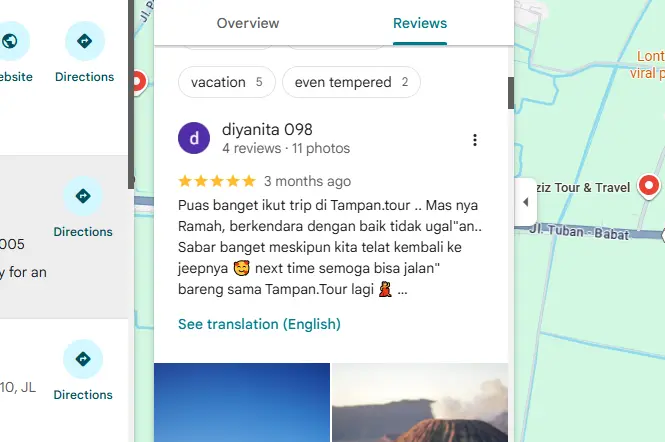Switch to the Reviews tab
This screenshot has height=442, width=665.
(x=420, y=23)
